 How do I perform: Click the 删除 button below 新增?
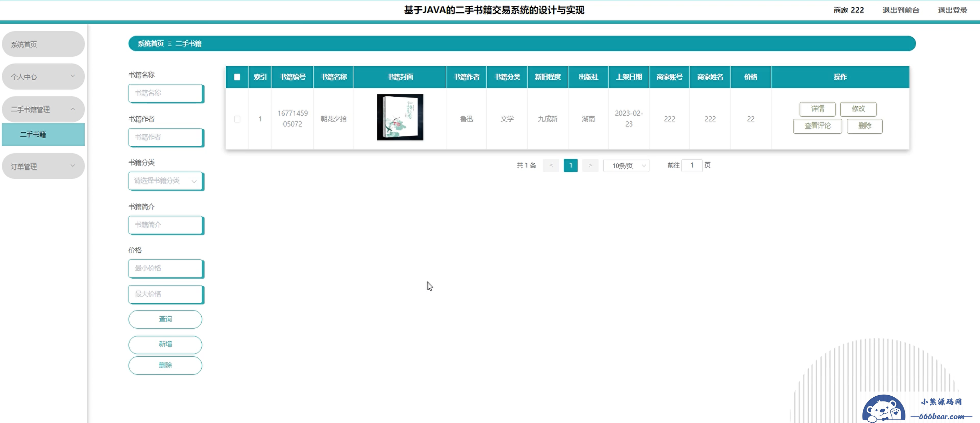point(165,365)
